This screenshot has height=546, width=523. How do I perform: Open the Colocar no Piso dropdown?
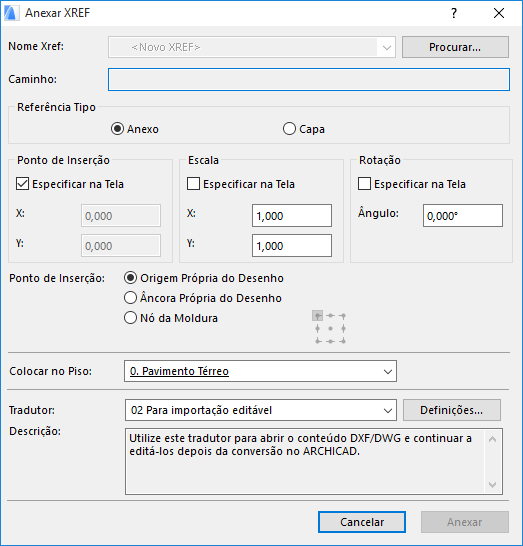point(260,371)
